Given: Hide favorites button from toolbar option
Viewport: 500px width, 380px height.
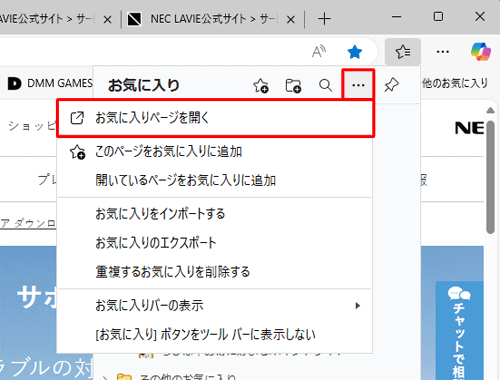Looking at the screenshot, I should 215,334.
